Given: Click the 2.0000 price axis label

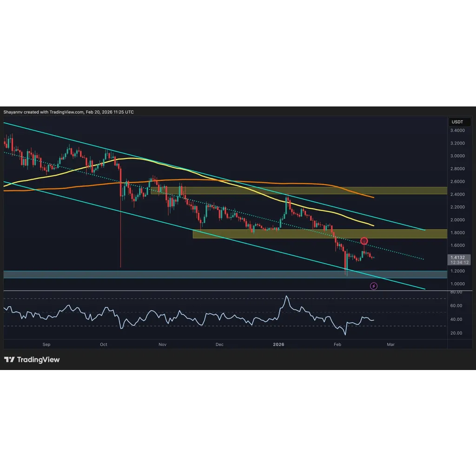Looking at the screenshot, I should pos(457,219).
